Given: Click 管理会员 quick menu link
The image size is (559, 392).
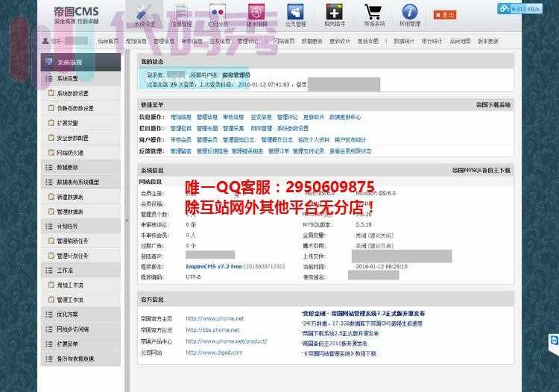Looking at the screenshot, I should [207, 139].
